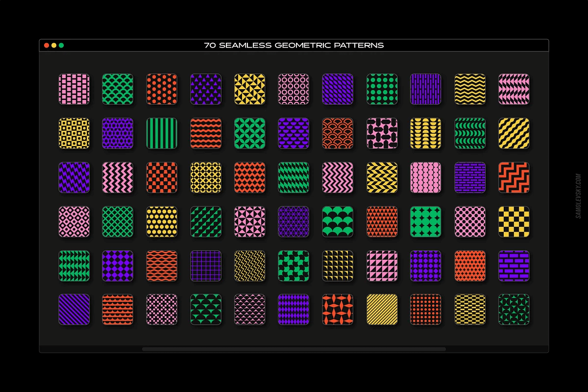The image size is (588, 392).
Task: Select the yellow and black checkerboard tile
Action: pyautogui.click(x=514, y=222)
